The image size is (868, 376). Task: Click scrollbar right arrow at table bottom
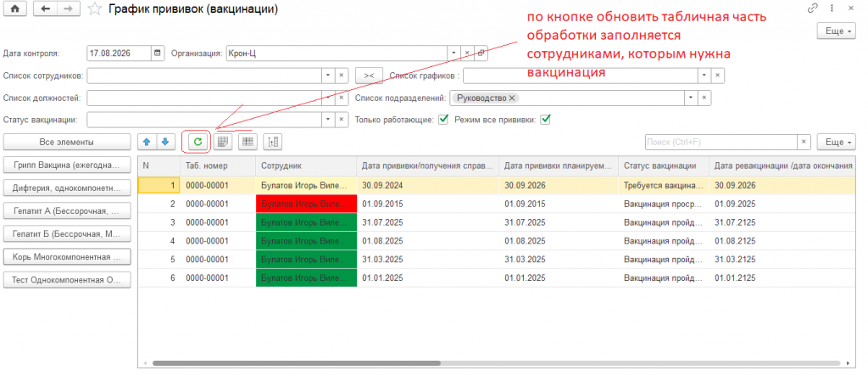coord(849,364)
